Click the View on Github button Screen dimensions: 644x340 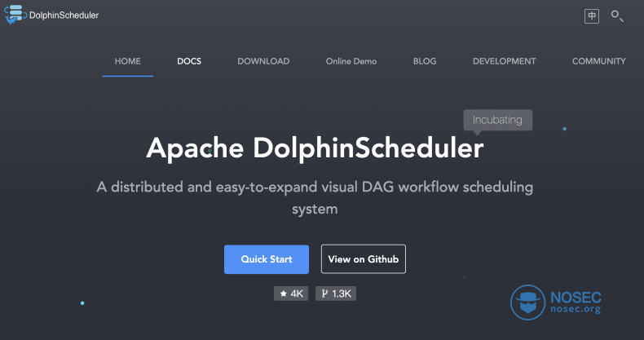364,259
